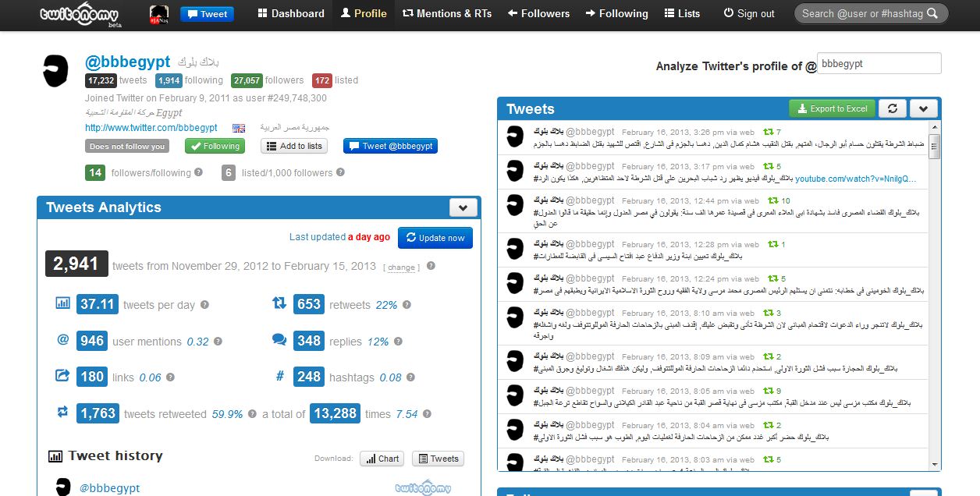Click help icon next to hashtags
The image size is (980, 496).
point(411,377)
